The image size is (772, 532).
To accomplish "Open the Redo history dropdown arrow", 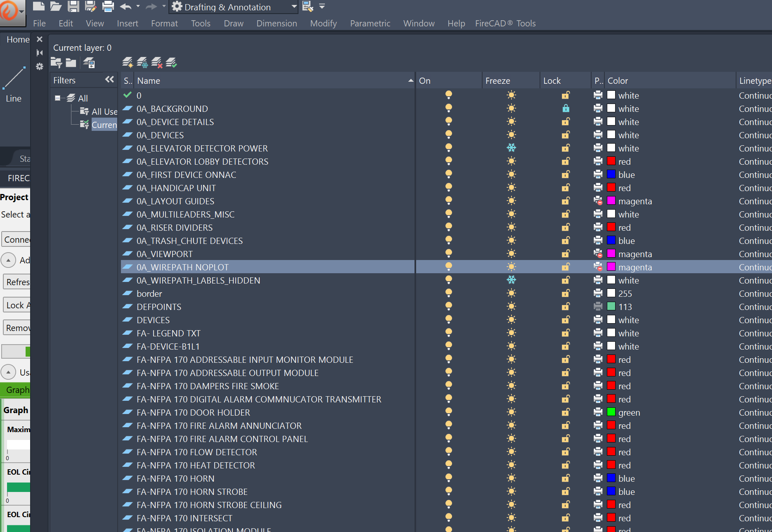I will pos(164,6).
